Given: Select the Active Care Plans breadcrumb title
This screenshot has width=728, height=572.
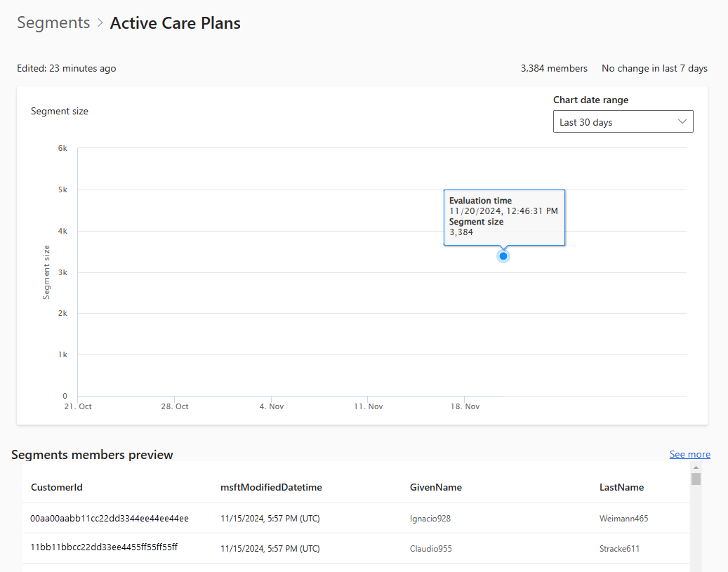Looking at the screenshot, I should 175,22.
